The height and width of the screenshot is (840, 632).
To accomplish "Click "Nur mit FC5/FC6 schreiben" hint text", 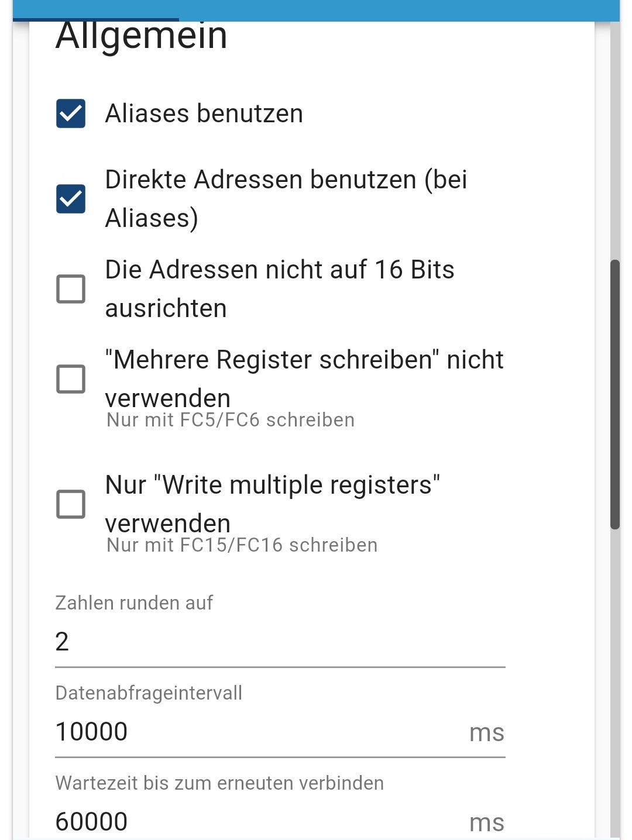I will click(231, 420).
